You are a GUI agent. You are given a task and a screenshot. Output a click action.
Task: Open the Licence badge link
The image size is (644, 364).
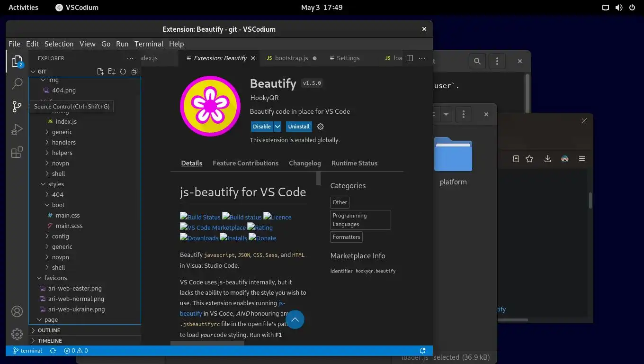point(277,217)
